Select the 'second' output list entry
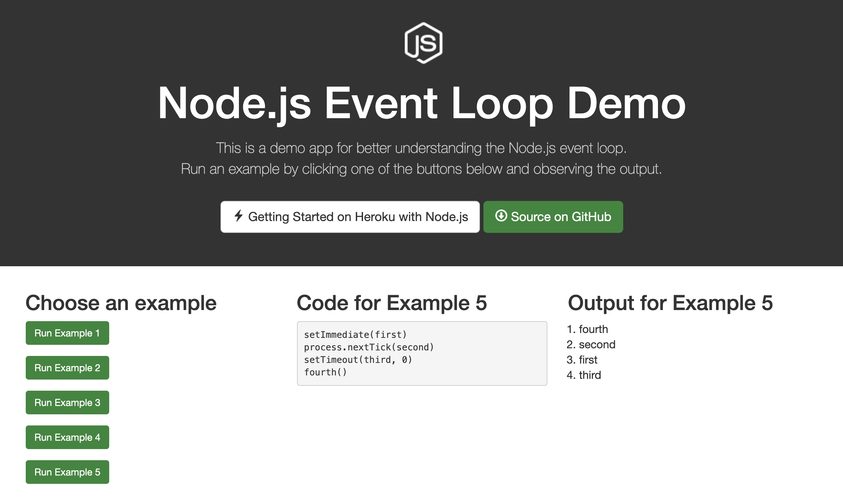 click(597, 344)
